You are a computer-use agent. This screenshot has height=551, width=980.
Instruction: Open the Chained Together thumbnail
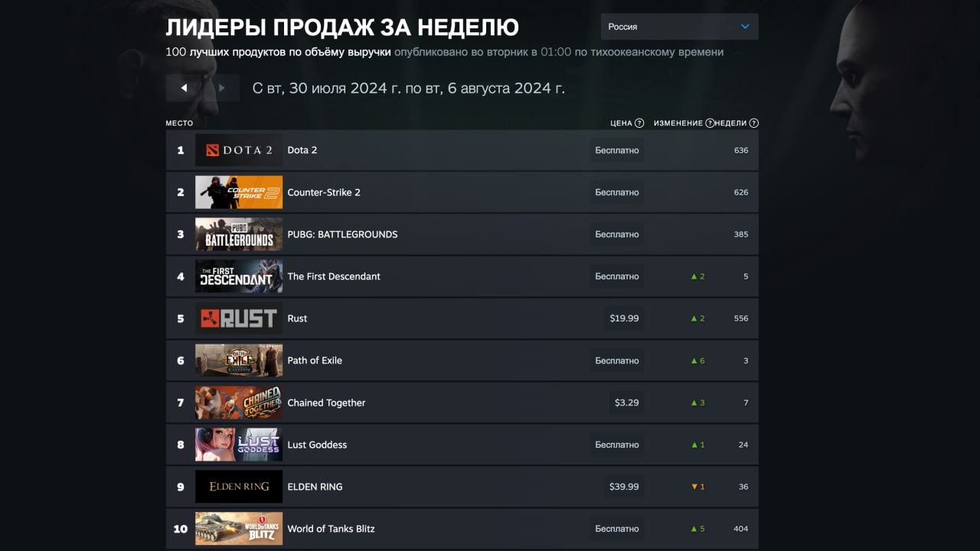(x=239, y=403)
